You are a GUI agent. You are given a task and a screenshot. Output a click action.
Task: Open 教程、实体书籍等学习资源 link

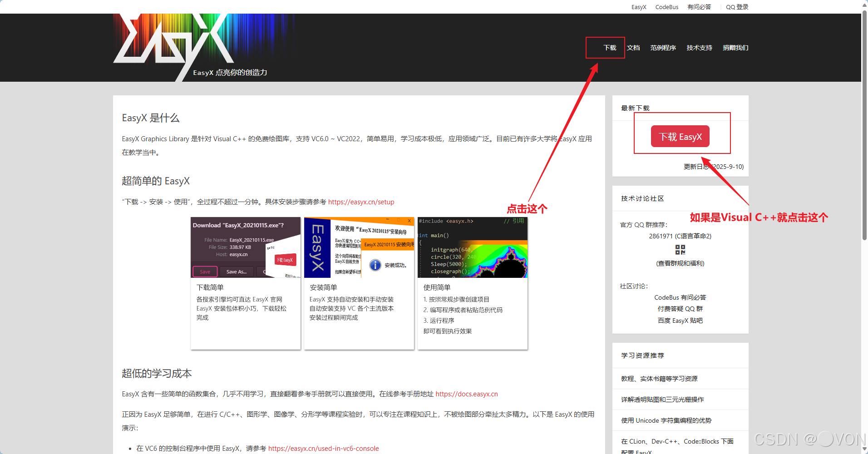click(659, 379)
